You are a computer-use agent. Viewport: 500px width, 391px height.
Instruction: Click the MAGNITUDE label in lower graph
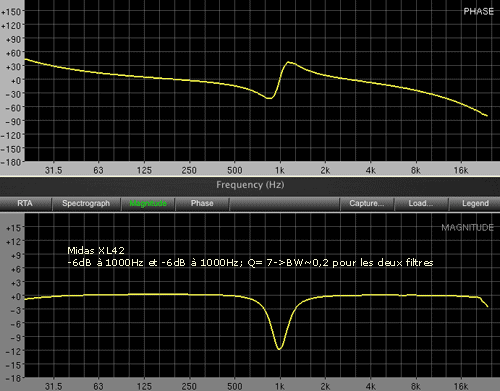[467, 228]
